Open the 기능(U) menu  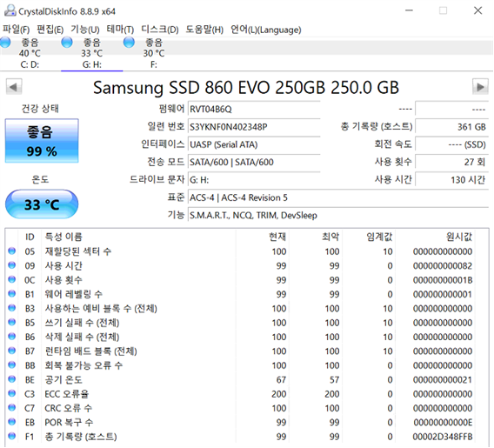[84, 30]
